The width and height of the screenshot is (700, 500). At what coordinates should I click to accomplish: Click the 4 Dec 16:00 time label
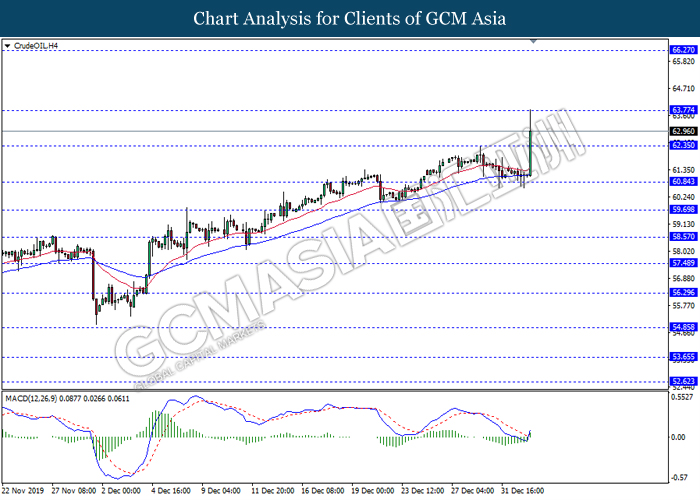(171, 491)
